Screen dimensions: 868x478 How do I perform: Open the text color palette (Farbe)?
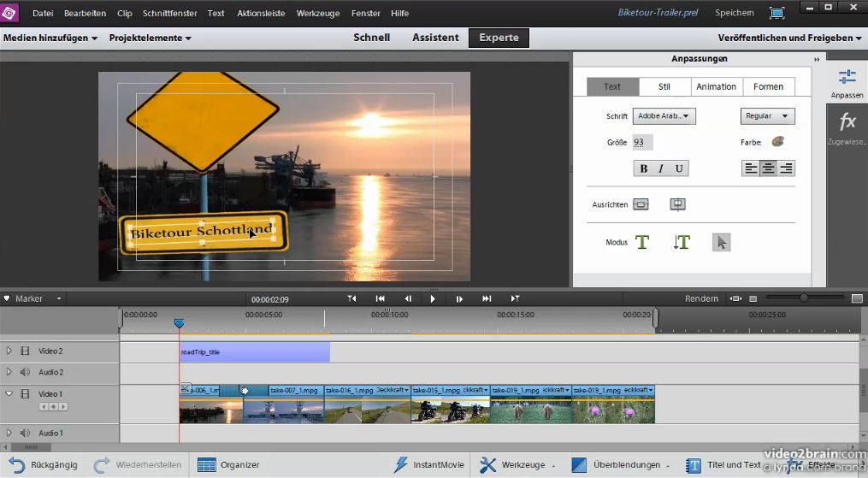pos(777,142)
